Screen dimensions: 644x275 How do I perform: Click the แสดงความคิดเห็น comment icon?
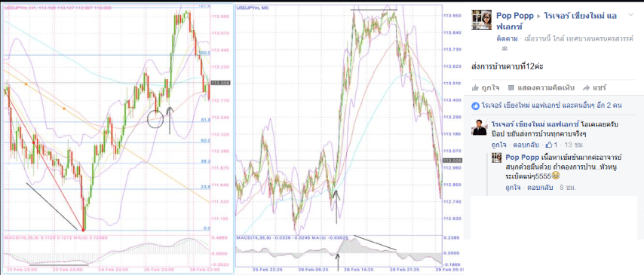point(511,88)
